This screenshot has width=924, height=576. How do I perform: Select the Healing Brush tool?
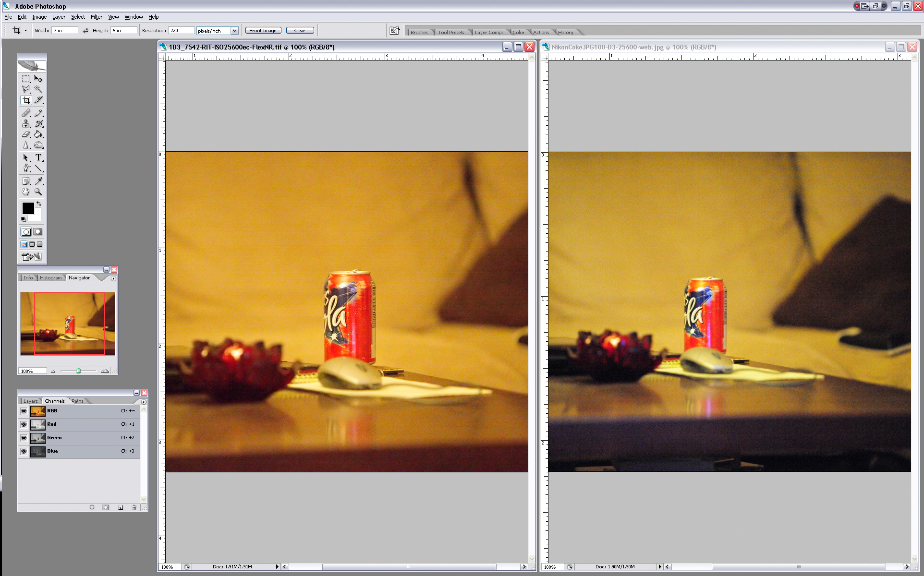(x=26, y=113)
